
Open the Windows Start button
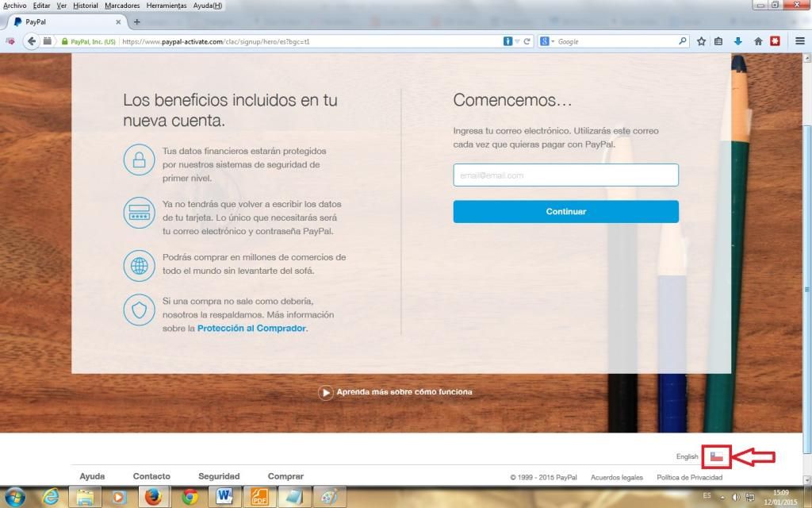tap(15, 498)
